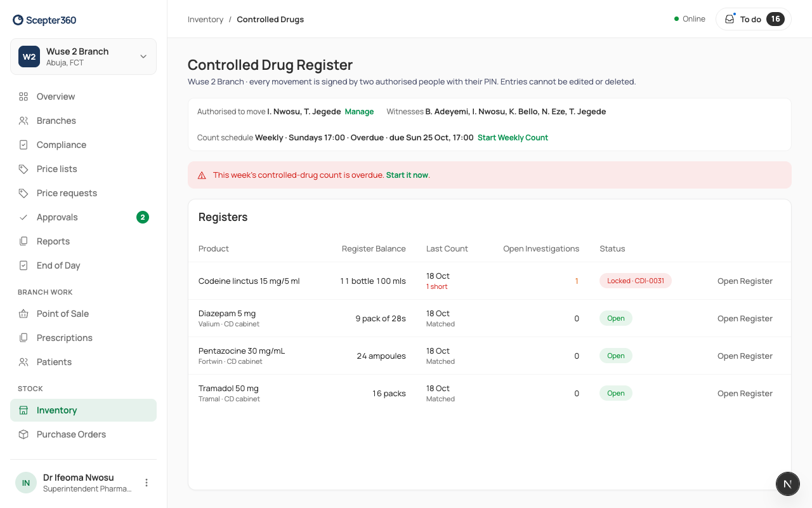Click the End of Day icon

point(23,265)
